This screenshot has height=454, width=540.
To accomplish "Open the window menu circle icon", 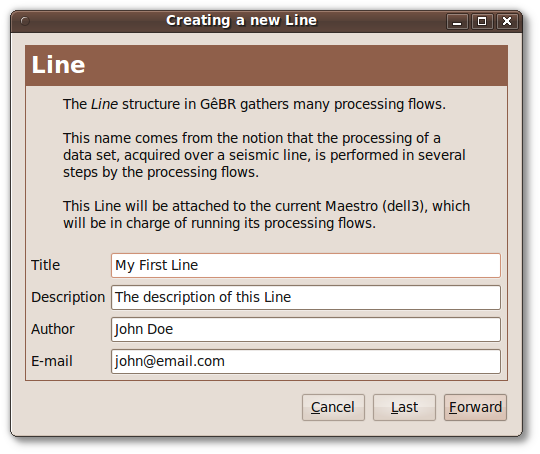I will [25, 21].
